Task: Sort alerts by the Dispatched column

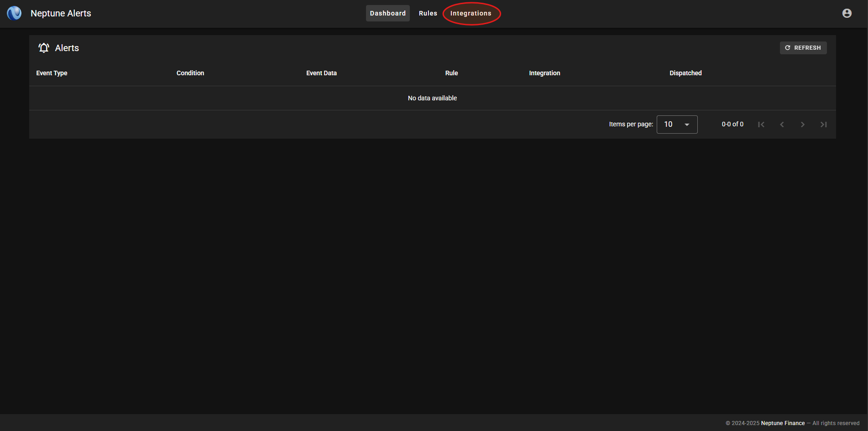Action: pos(685,73)
